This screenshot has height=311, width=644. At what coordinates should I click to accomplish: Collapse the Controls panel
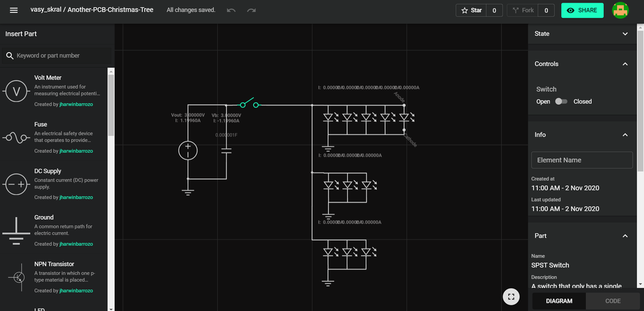625,64
